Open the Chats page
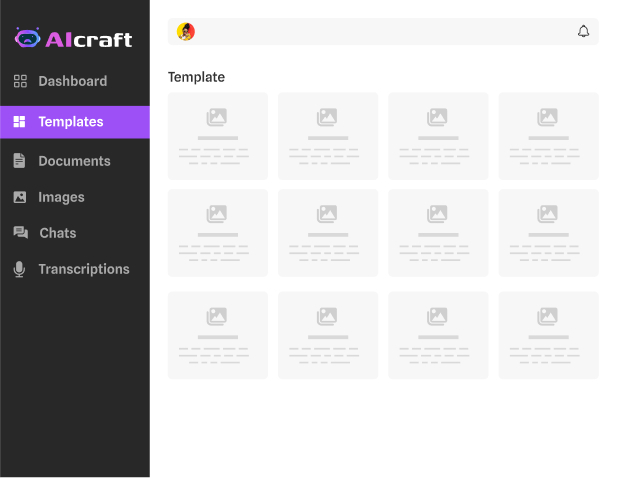 click(58, 233)
